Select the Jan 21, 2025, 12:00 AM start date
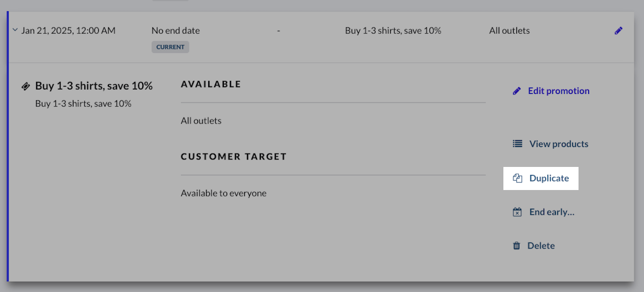 coord(68,31)
